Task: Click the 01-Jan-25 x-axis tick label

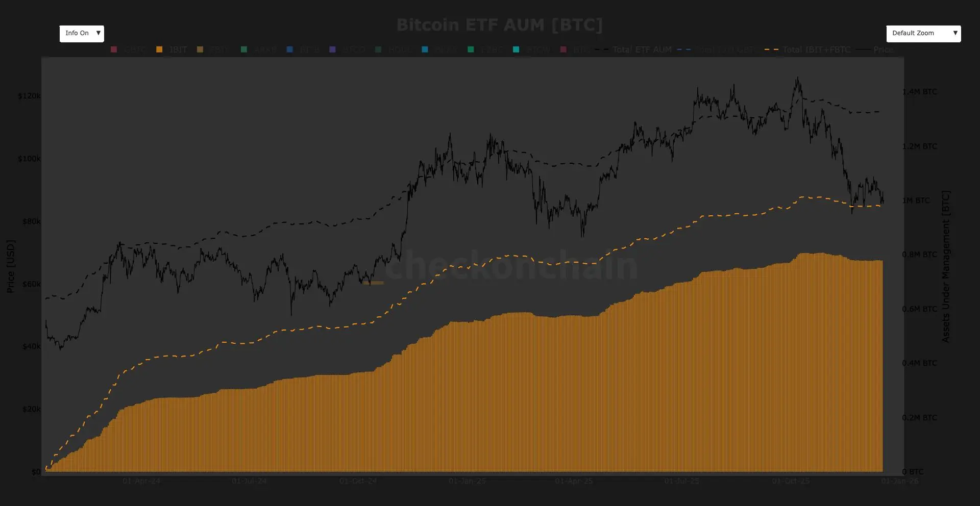Action: [x=467, y=481]
